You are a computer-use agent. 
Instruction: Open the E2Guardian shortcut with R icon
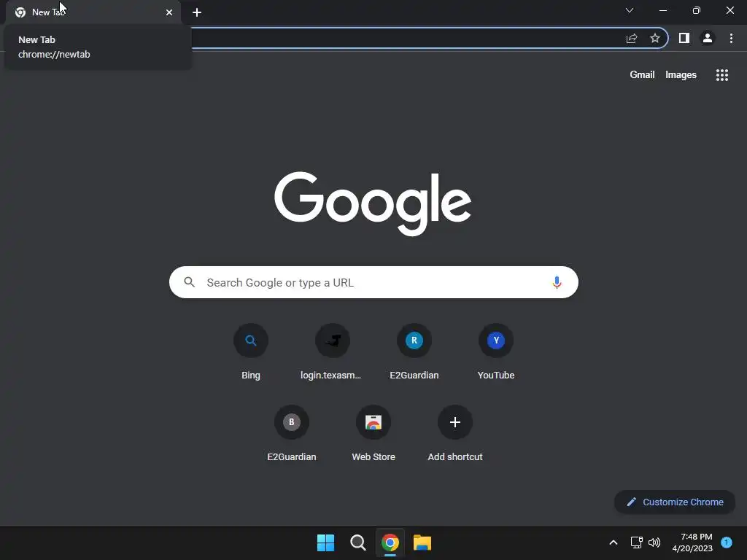click(414, 351)
